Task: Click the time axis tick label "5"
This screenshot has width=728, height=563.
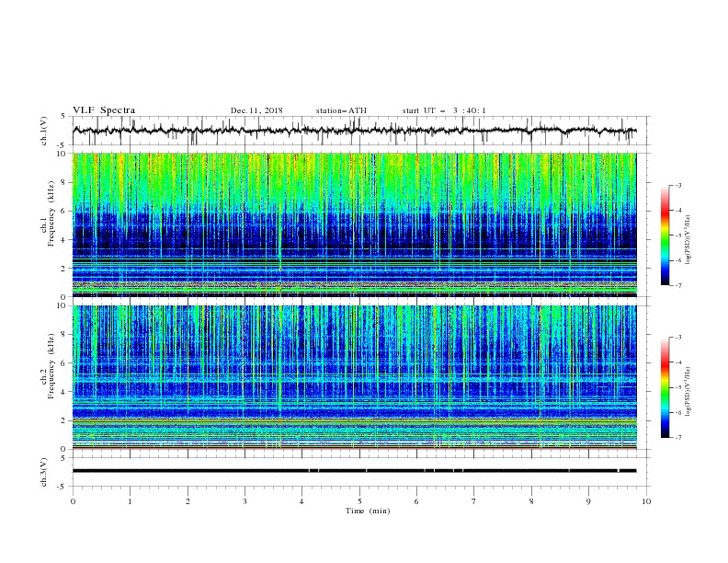Action: click(x=359, y=501)
